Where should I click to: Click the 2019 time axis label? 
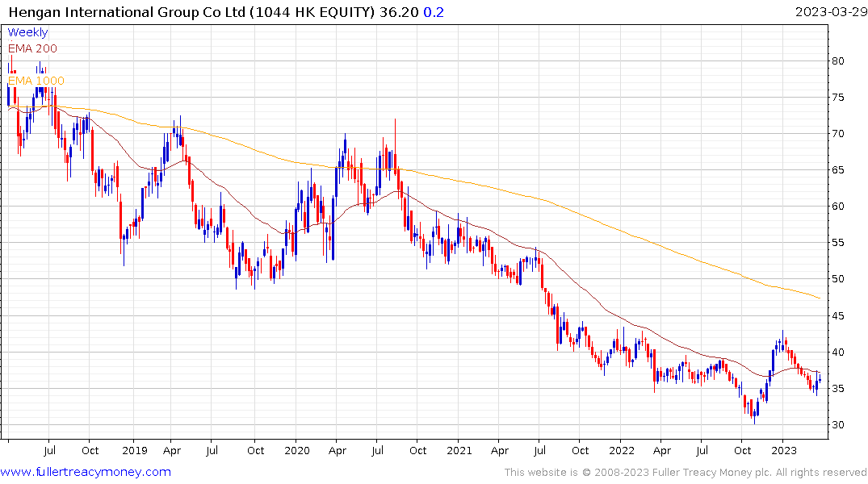135,450
